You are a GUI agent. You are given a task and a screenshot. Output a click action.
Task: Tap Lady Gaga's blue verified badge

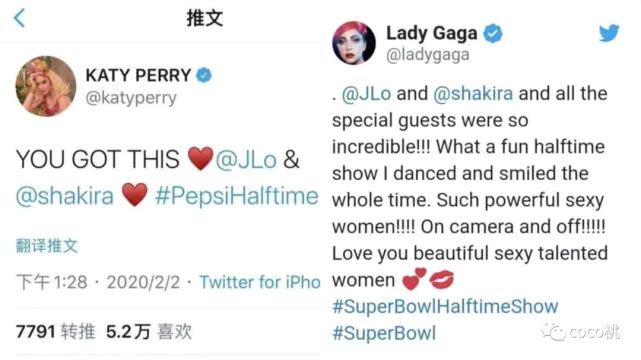click(x=493, y=34)
